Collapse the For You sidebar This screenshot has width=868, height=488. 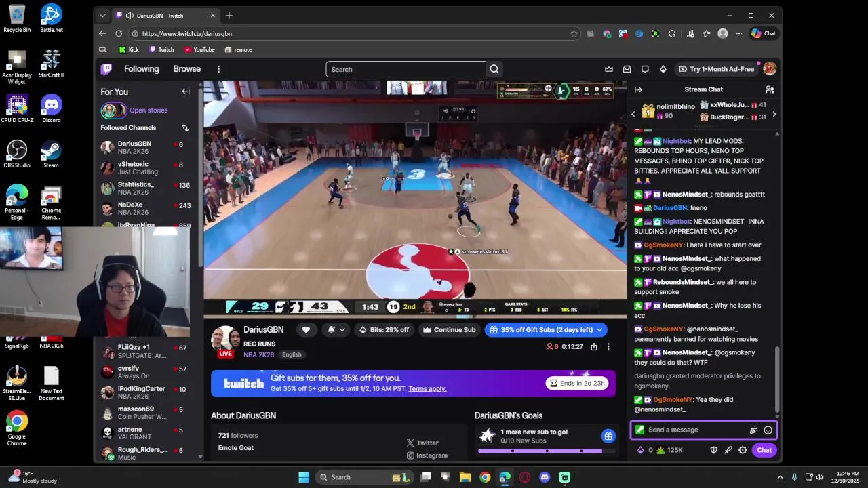tap(186, 91)
